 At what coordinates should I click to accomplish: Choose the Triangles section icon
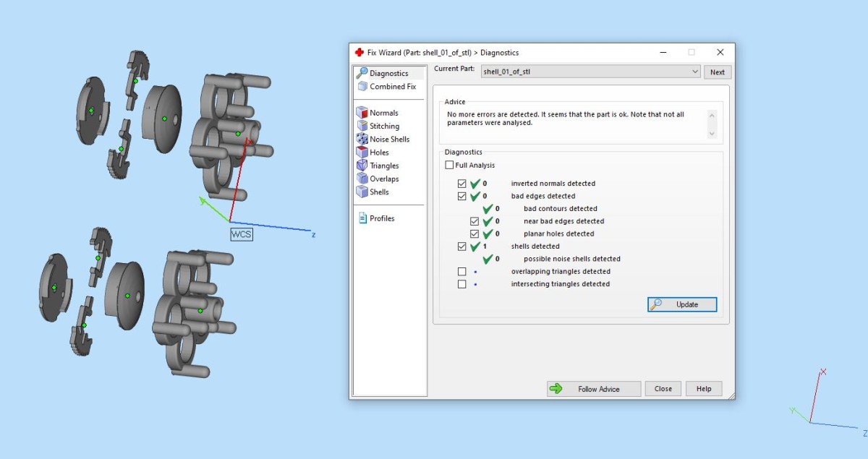(362, 166)
